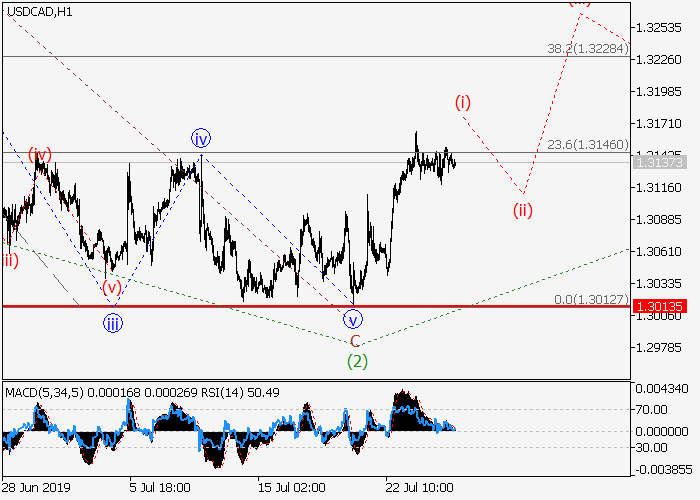Click the 15 Jul 02:00 time marker
700x500 pixels.
(292, 487)
